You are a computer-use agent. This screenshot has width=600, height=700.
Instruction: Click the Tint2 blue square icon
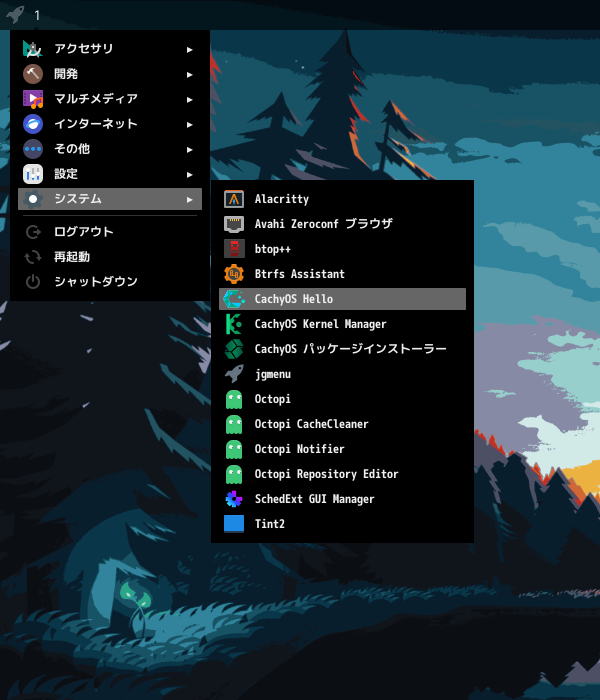coord(234,524)
